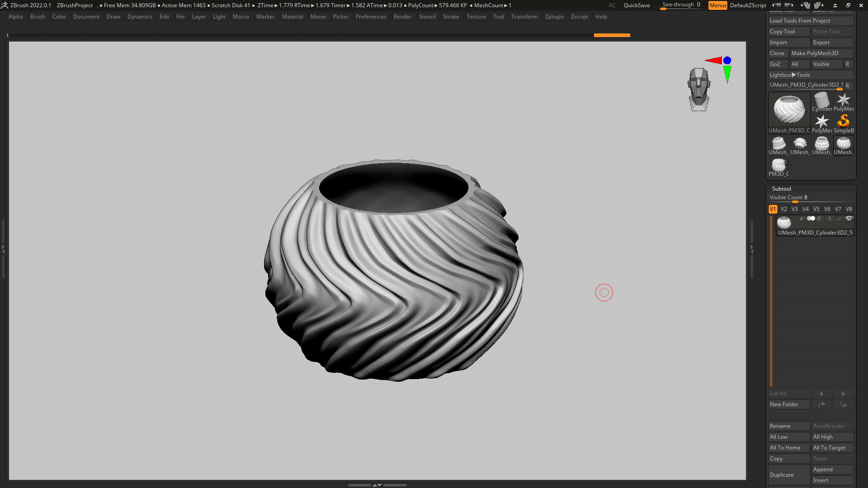Viewport: 868px width, 488px height.
Task: Click previous UI colors icon
Action: pos(777,5)
